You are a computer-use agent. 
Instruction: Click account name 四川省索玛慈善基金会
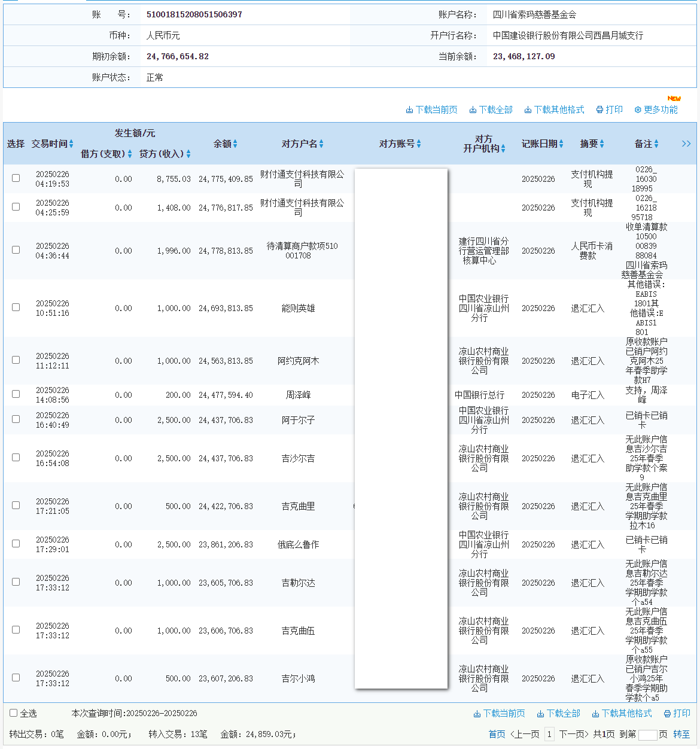[535, 14]
